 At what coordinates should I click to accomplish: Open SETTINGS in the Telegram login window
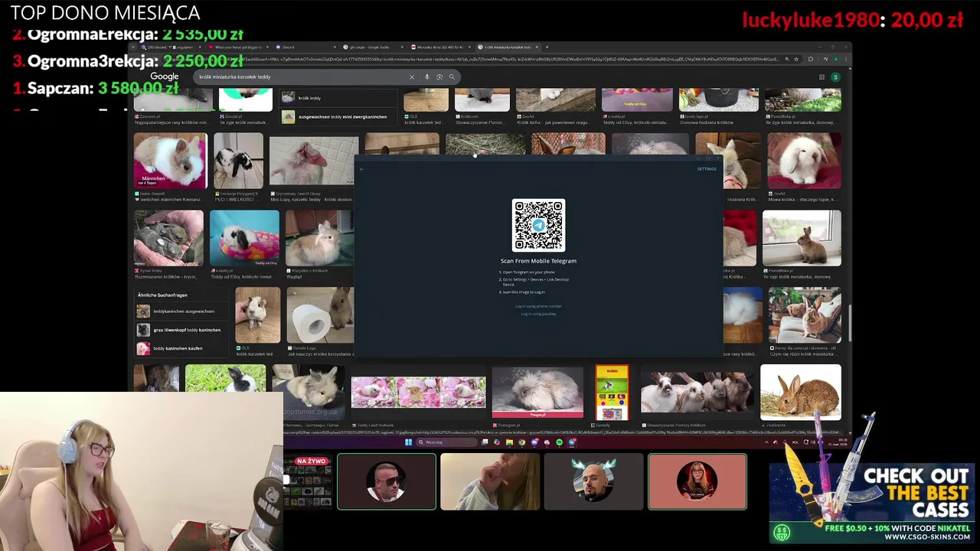point(707,169)
